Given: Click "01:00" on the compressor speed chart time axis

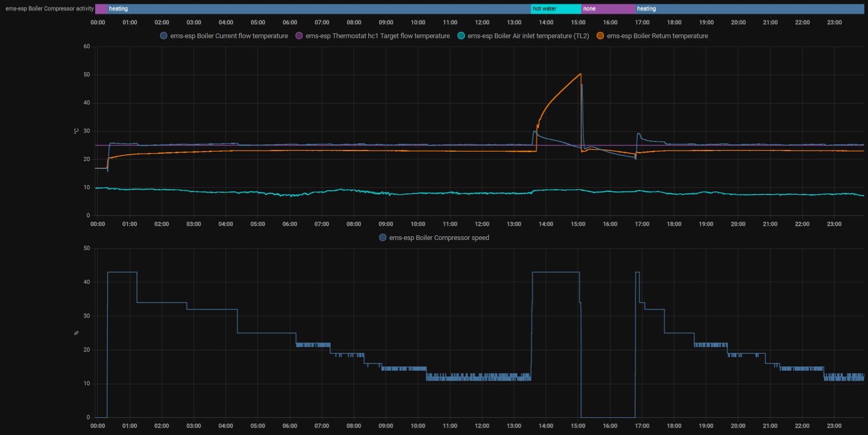Looking at the screenshot, I should pos(130,426).
